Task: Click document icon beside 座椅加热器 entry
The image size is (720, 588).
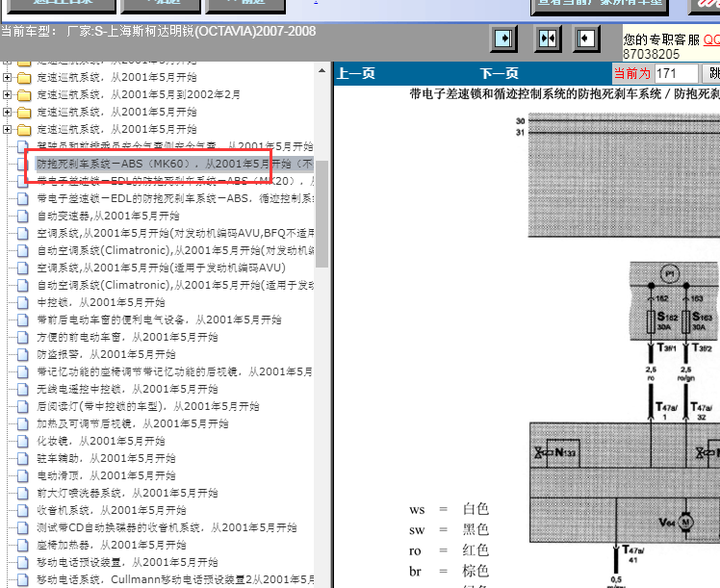Action: 22,546
